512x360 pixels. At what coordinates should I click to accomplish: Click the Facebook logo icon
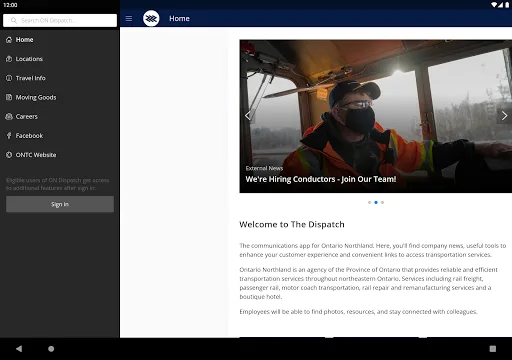[9, 136]
